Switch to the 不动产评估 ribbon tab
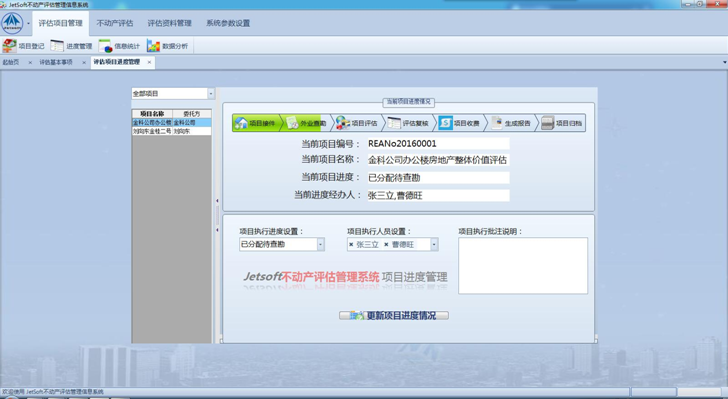Image resolution: width=728 pixels, height=399 pixels. coord(115,23)
